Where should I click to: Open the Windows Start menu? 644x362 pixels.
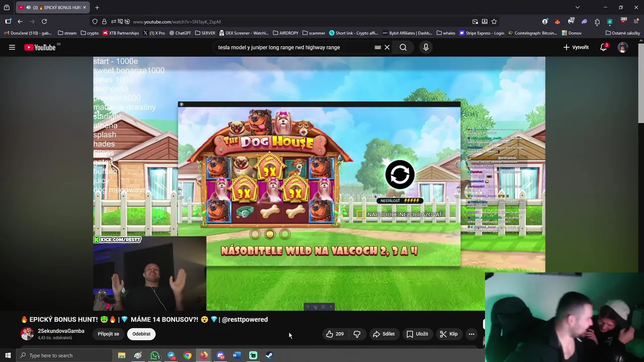(8, 355)
